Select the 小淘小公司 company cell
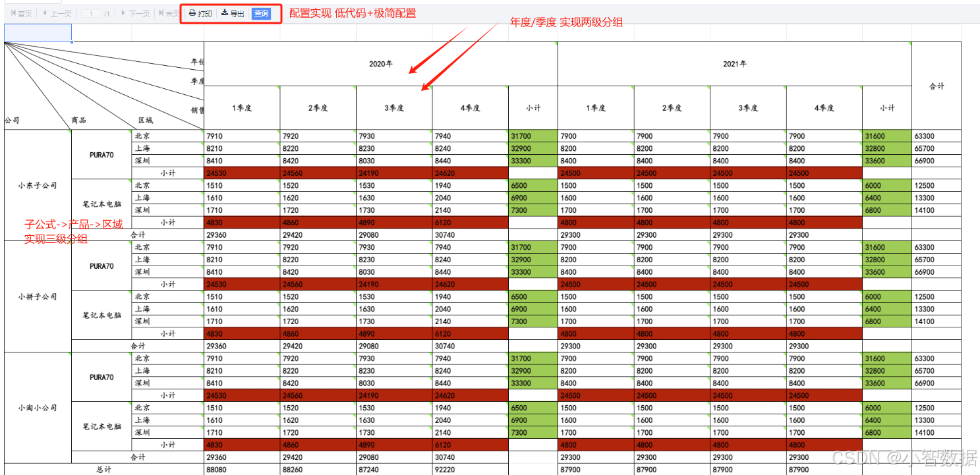Screen dimensions: 980x475 (38, 408)
